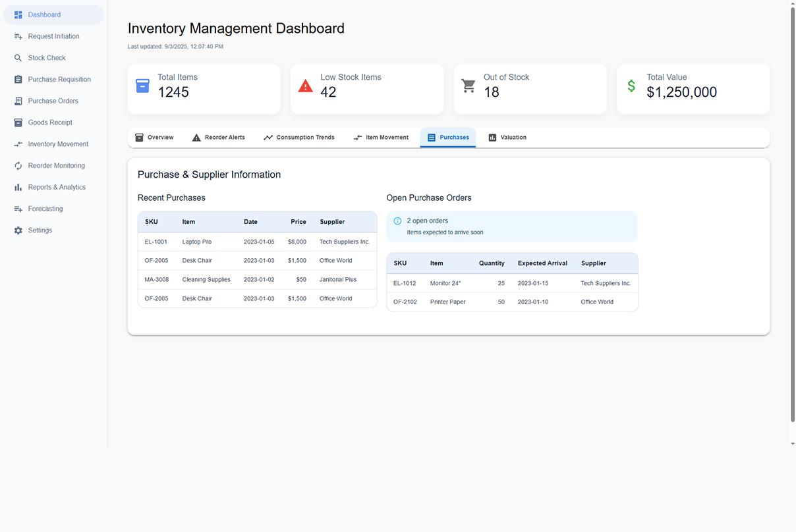Click the info icon beside 2 open orders

[x=397, y=221]
